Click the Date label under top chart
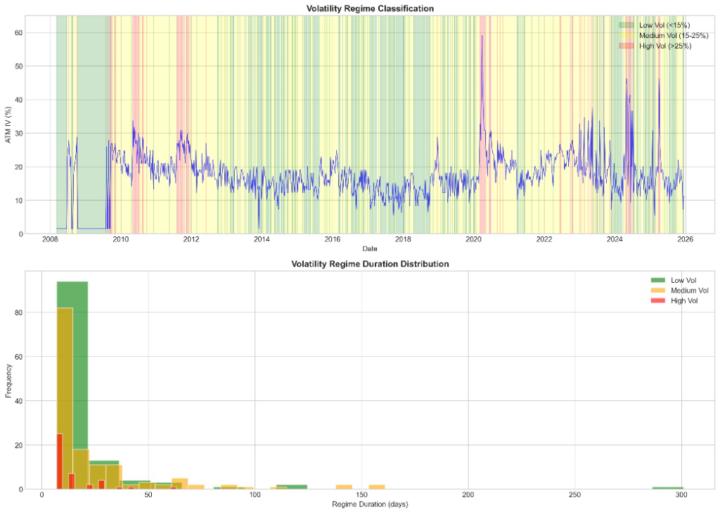The image size is (720, 513). point(370,248)
